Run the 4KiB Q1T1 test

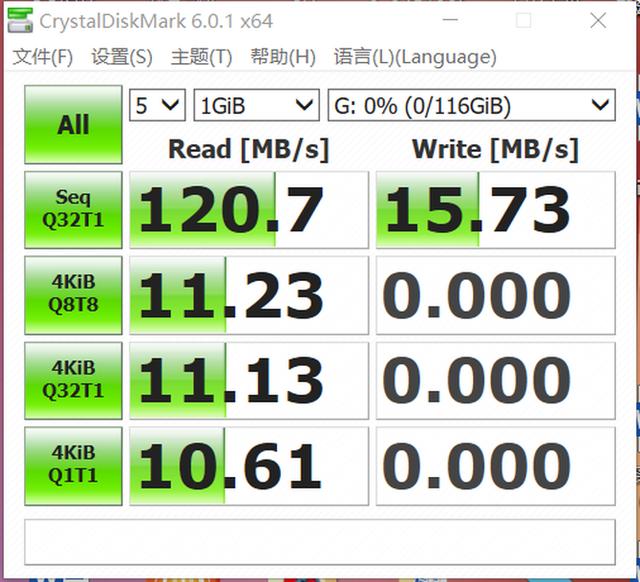pos(73,465)
